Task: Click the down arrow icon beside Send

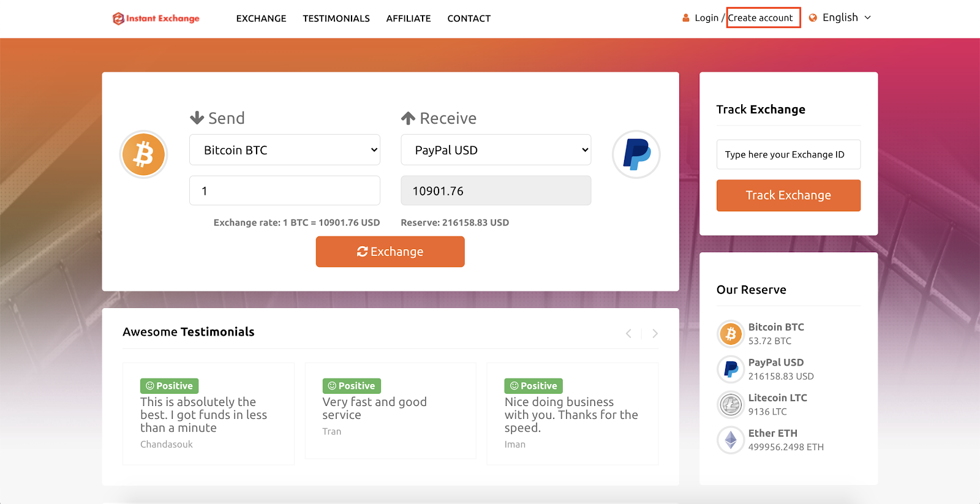Action: [x=197, y=118]
